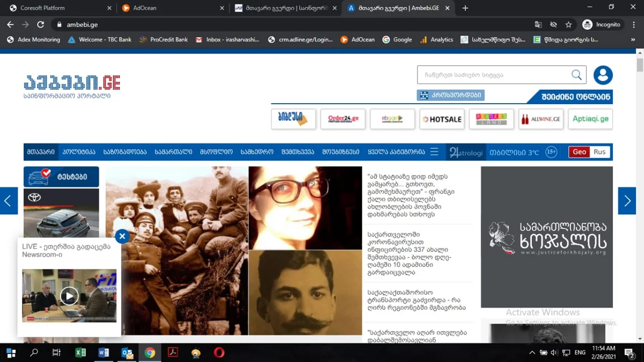Switch site language to Rus

pyautogui.click(x=599, y=152)
